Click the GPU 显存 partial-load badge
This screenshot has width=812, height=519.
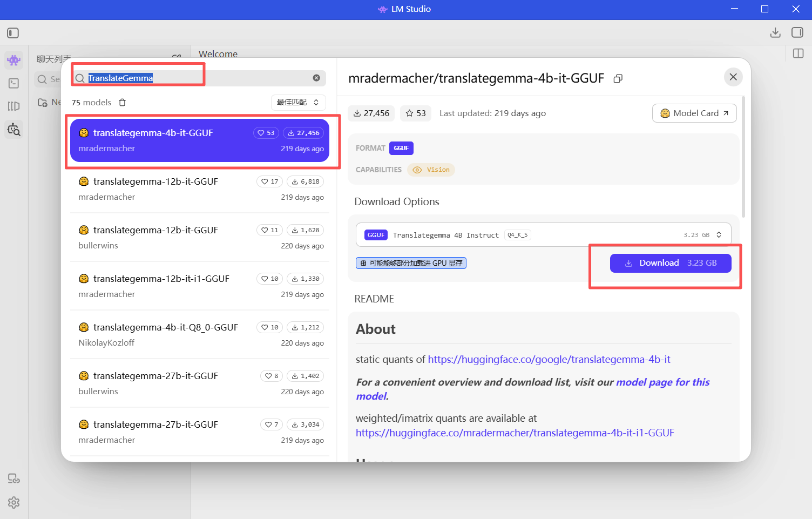coord(411,263)
